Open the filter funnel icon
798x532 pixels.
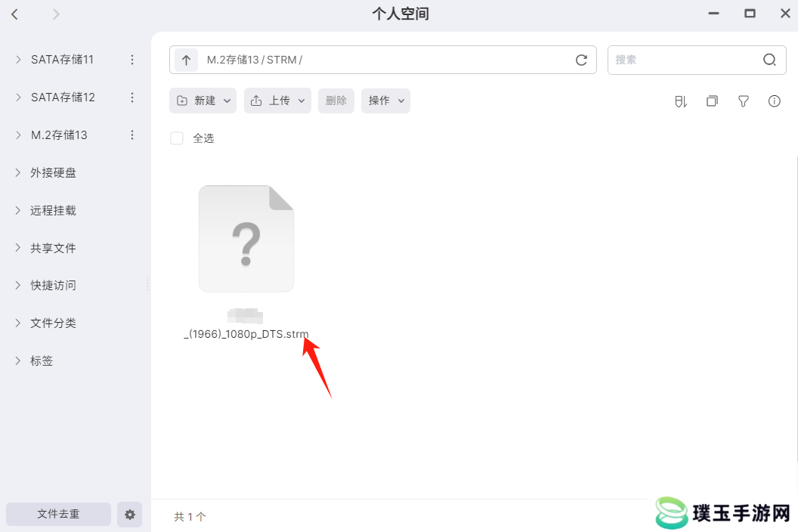(x=743, y=101)
